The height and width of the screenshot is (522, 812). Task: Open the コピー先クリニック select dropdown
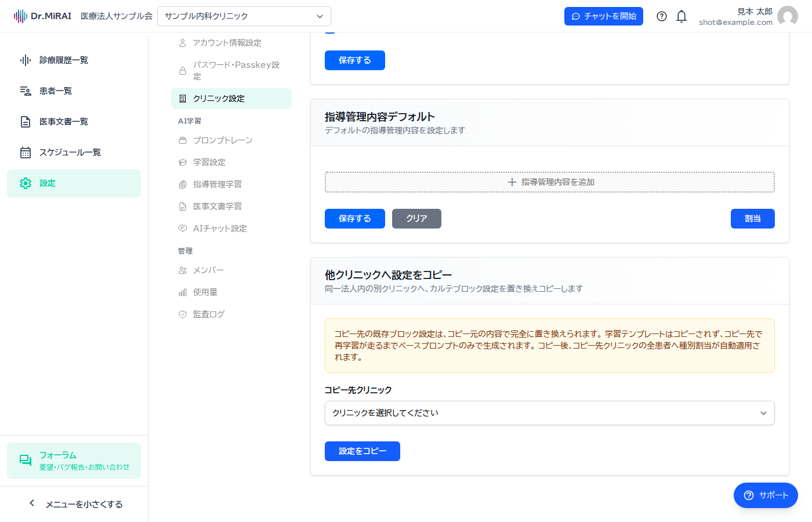(x=550, y=413)
